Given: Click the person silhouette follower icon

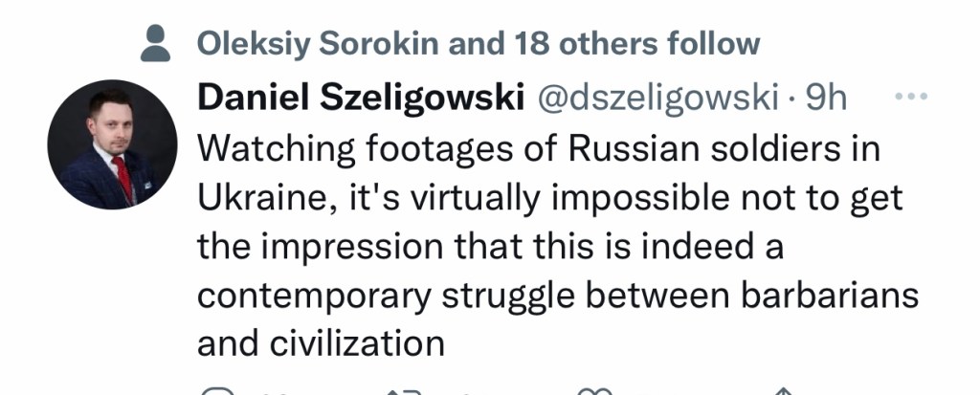Looking at the screenshot, I should click(x=155, y=43).
